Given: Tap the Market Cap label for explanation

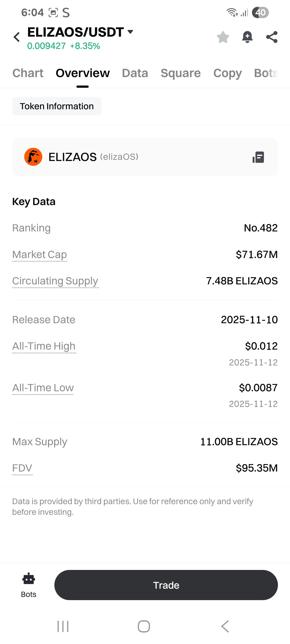Looking at the screenshot, I should coord(39,255).
